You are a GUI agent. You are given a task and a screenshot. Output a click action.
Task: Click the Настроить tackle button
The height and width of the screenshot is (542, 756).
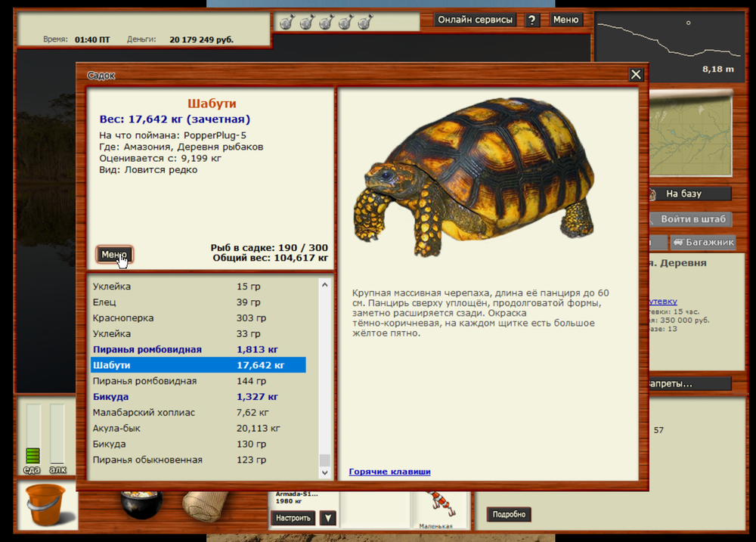pyautogui.click(x=293, y=518)
